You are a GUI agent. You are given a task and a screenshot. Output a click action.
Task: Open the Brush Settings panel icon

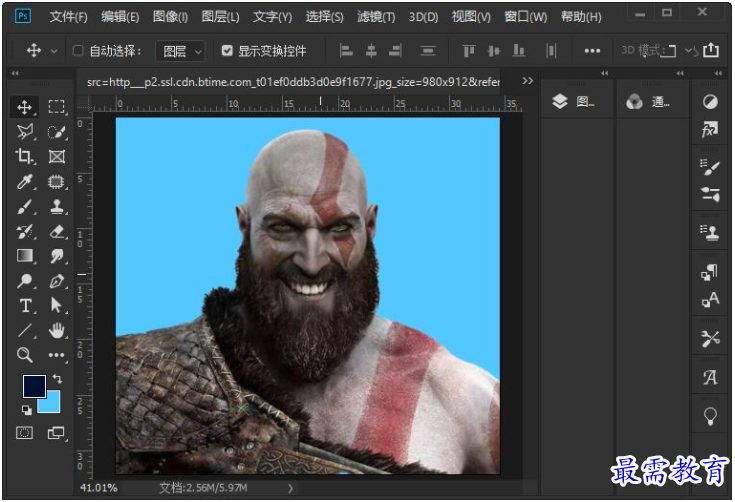pos(710,167)
